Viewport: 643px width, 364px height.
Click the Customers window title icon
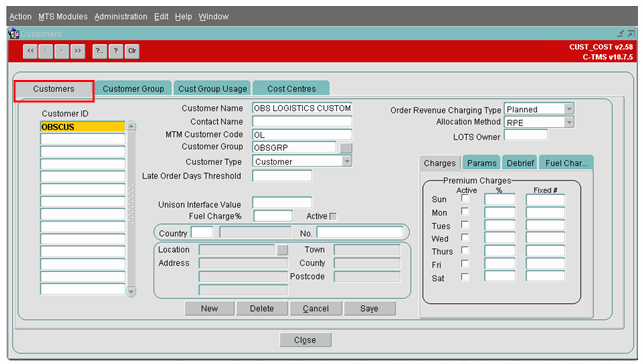click(14, 34)
